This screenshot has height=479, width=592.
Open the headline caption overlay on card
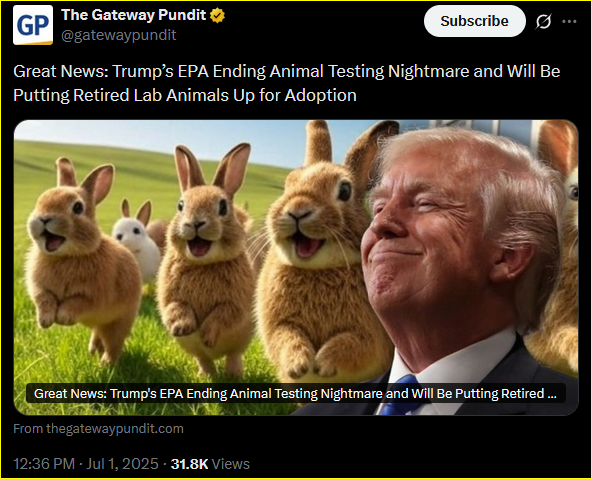coord(296,394)
